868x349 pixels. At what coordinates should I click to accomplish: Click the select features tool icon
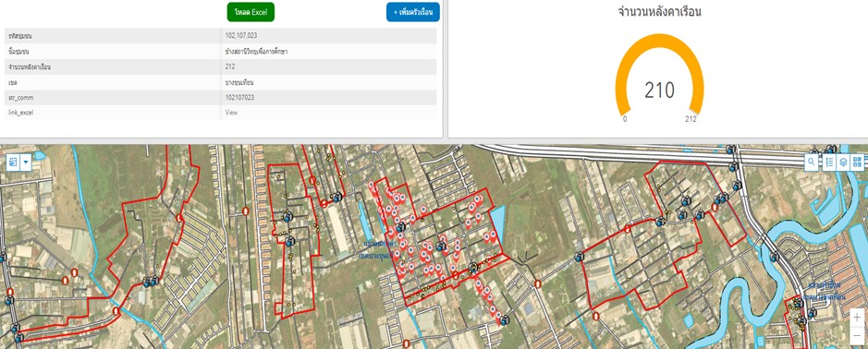coord(13,162)
